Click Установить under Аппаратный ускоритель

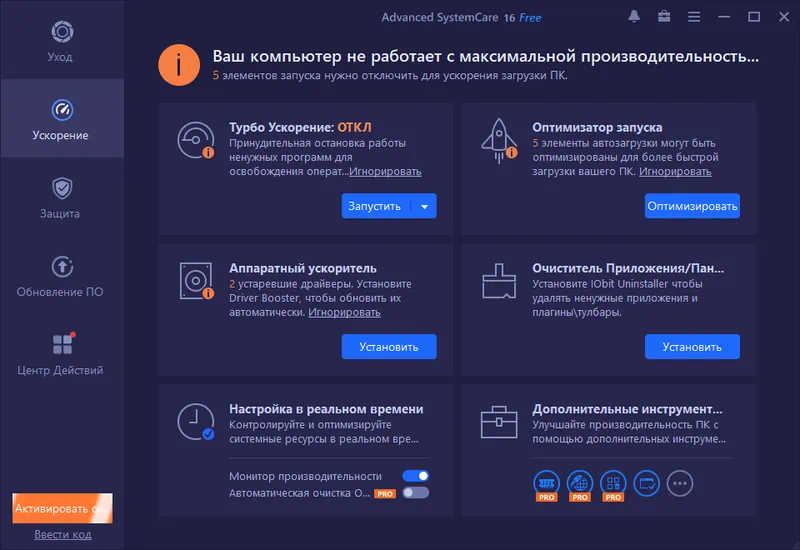(389, 347)
